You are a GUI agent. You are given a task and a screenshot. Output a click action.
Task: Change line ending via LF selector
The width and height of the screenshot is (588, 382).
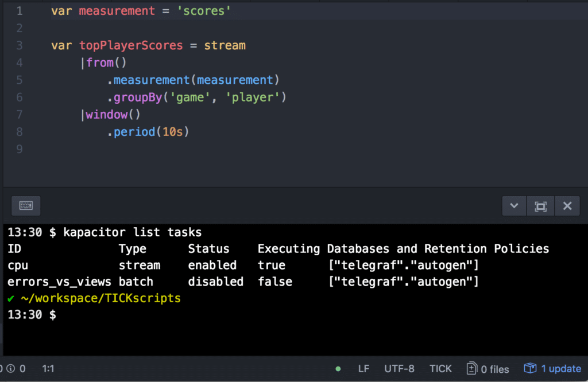pos(363,369)
